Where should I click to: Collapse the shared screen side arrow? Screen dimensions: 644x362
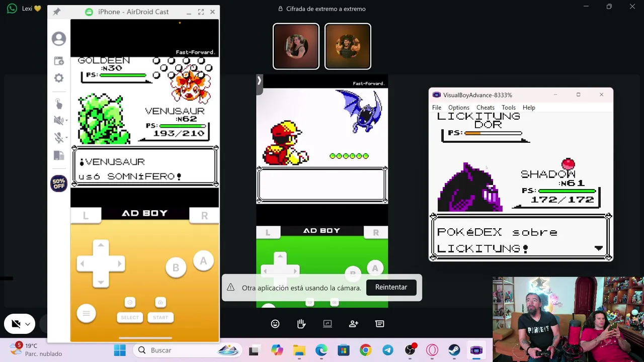pos(259,80)
